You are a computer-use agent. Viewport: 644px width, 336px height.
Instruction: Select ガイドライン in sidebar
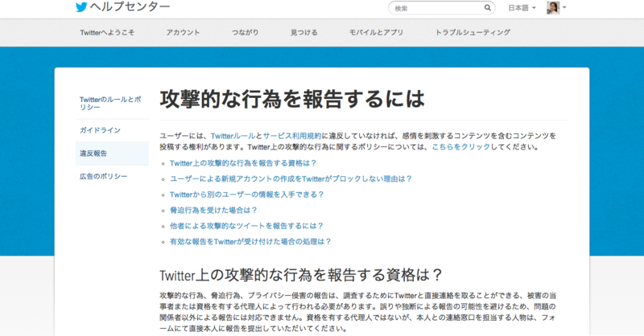[x=100, y=130]
